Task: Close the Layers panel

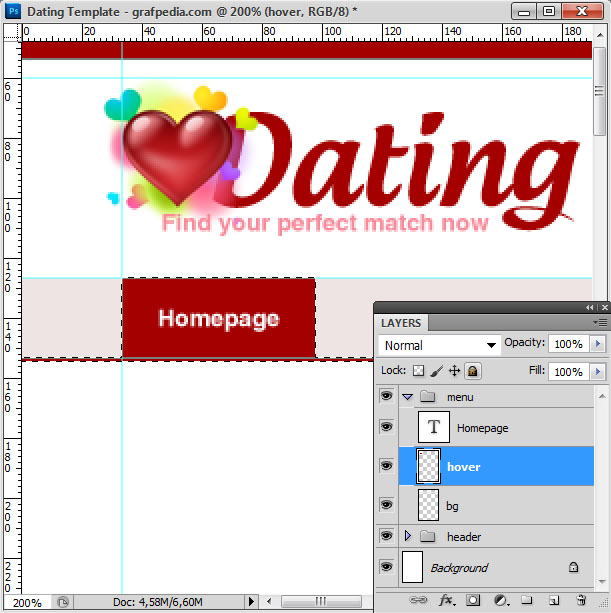Action: point(605,308)
